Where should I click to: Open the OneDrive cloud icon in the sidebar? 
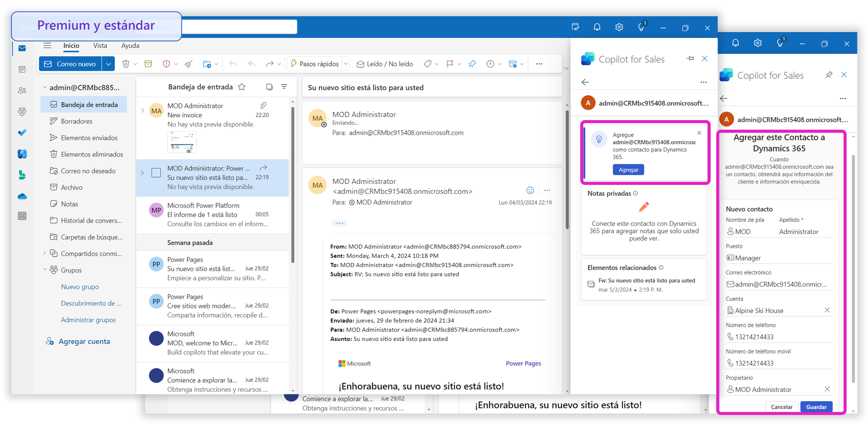point(22,196)
